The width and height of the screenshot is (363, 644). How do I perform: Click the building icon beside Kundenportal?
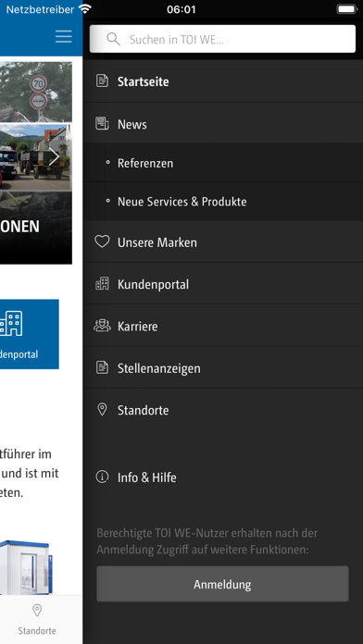pos(102,283)
